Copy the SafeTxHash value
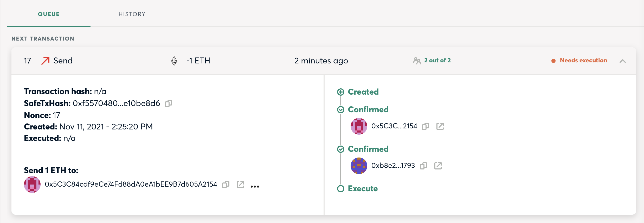Screen dimensions: 644x223 (169, 103)
